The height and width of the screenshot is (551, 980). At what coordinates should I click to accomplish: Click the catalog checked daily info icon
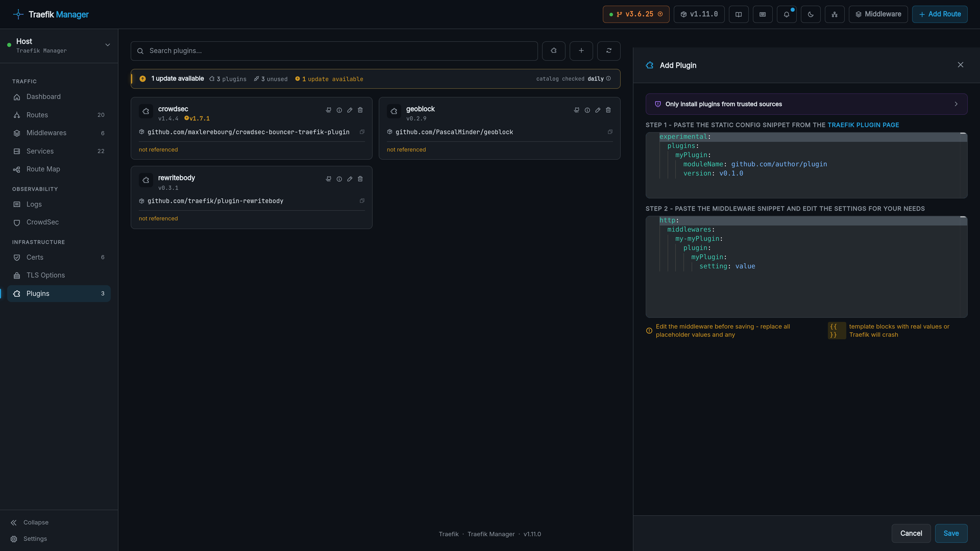point(608,79)
